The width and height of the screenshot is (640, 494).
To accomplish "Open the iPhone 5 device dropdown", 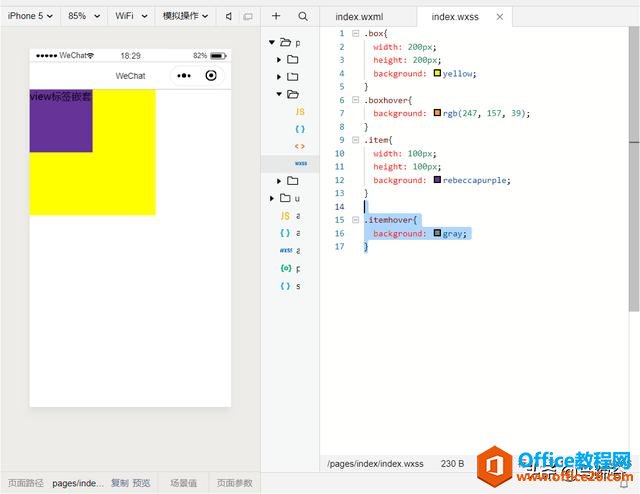I will (x=32, y=16).
